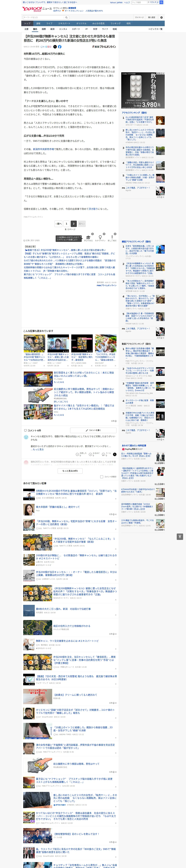Click the Yahoo! JAPAN logo

coord(32,9)
